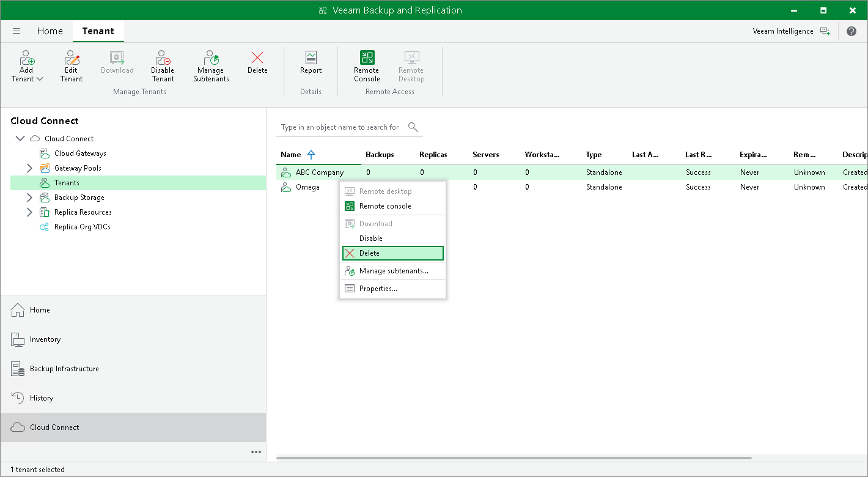Screen dimensions: 868x477
Task: Select Remote console in context menu
Action: tap(393, 206)
